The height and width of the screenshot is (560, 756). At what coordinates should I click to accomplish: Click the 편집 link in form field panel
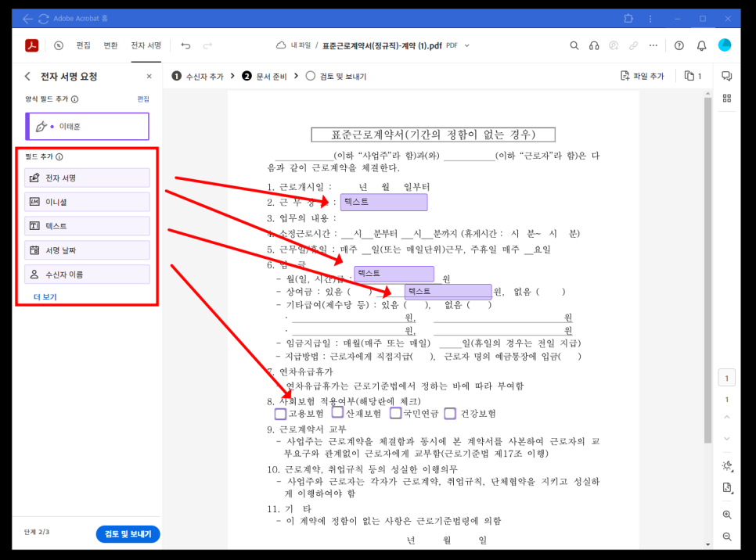click(143, 99)
